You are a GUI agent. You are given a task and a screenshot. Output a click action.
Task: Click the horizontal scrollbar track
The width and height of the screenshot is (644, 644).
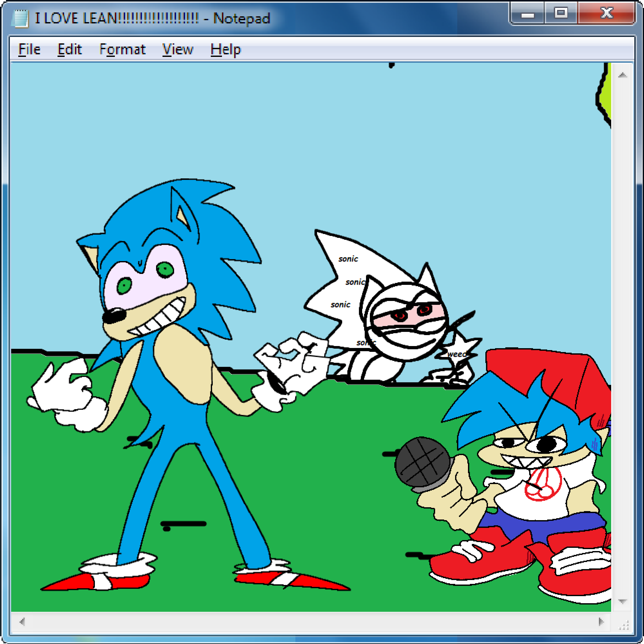click(310, 622)
